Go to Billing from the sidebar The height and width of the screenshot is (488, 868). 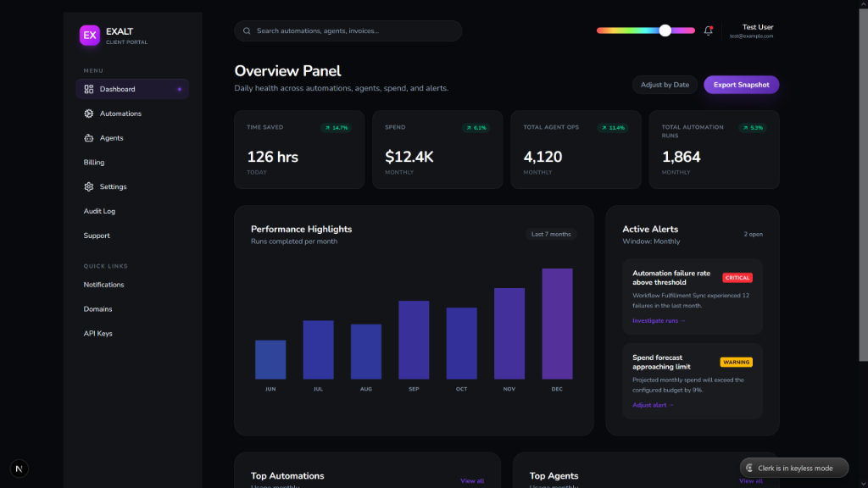(93, 162)
